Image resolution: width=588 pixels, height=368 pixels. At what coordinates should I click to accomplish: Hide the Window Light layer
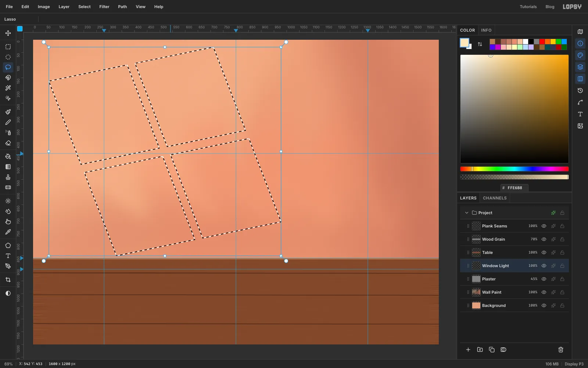[544, 266]
